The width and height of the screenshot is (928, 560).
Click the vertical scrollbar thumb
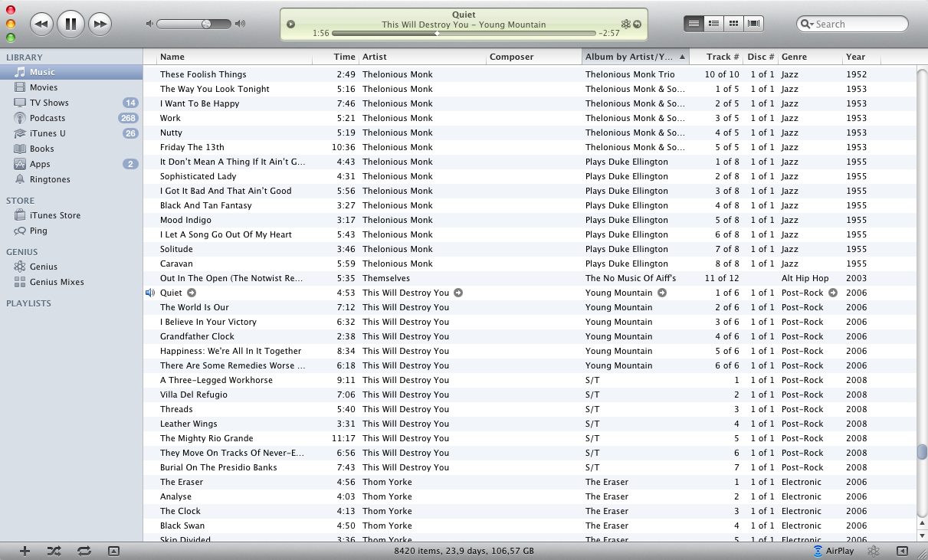[x=922, y=452]
